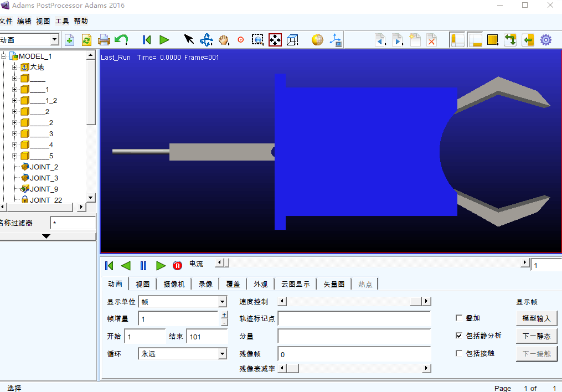Switch to the 录像 tab

(205, 284)
